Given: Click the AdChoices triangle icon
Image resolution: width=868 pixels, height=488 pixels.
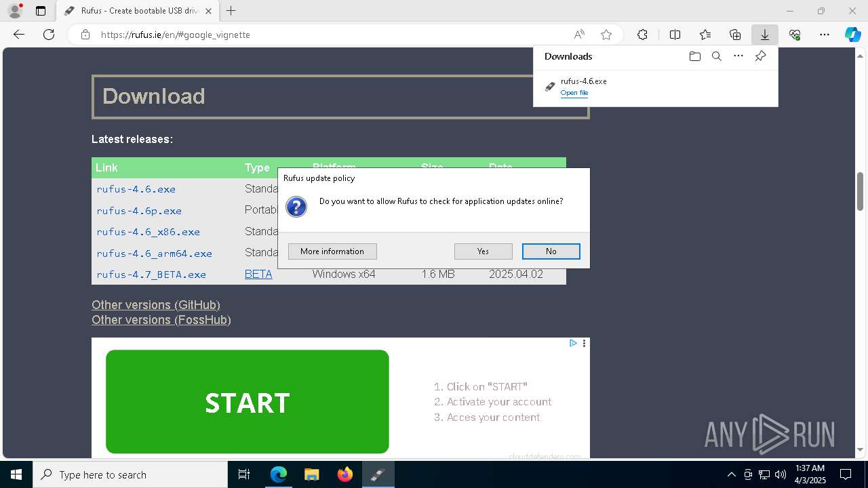Looking at the screenshot, I should 573,343.
